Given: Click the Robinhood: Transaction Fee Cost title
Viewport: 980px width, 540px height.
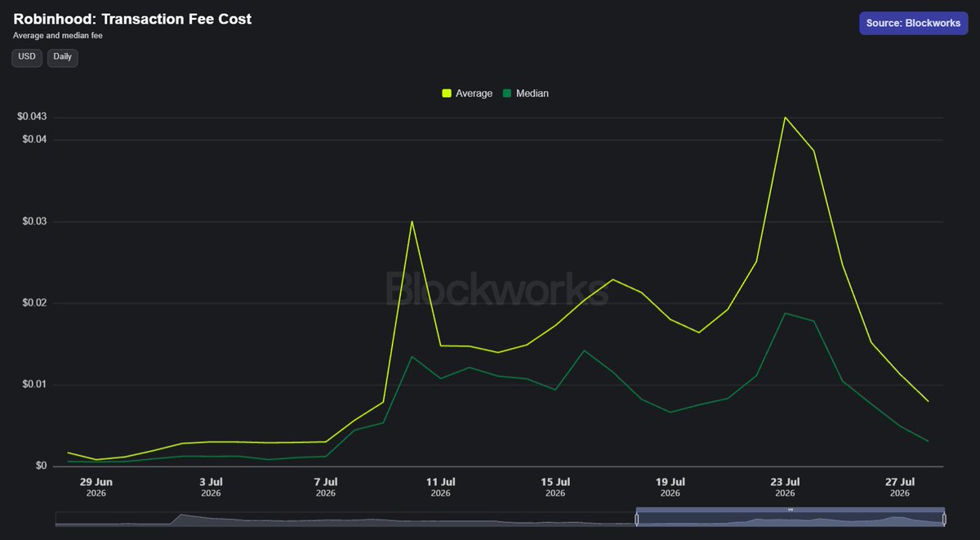Looking at the screenshot, I should (132, 19).
